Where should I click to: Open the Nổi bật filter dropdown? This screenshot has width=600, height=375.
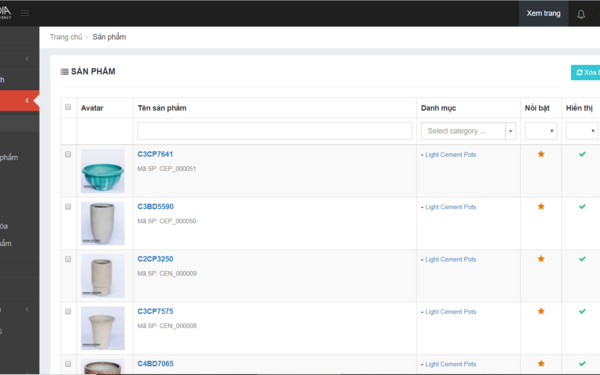coord(541,131)
